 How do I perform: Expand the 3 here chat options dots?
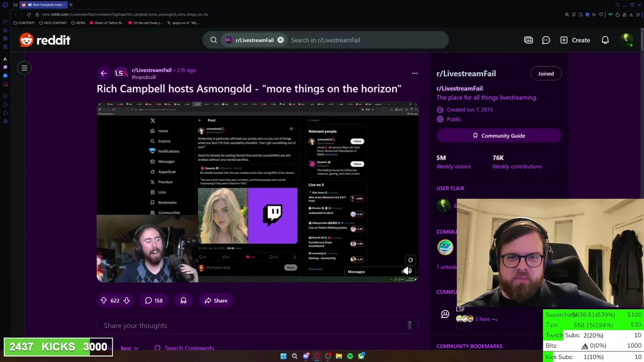[495, 319]
